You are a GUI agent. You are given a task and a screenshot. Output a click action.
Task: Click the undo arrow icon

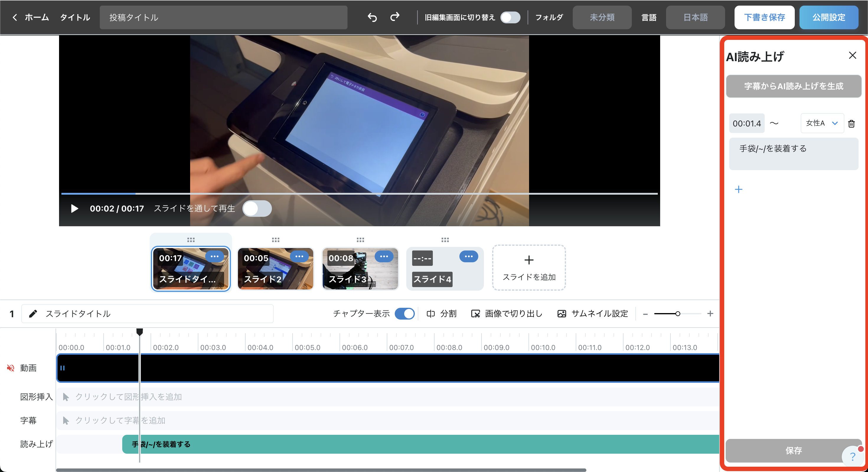click(x=372, y=17)
